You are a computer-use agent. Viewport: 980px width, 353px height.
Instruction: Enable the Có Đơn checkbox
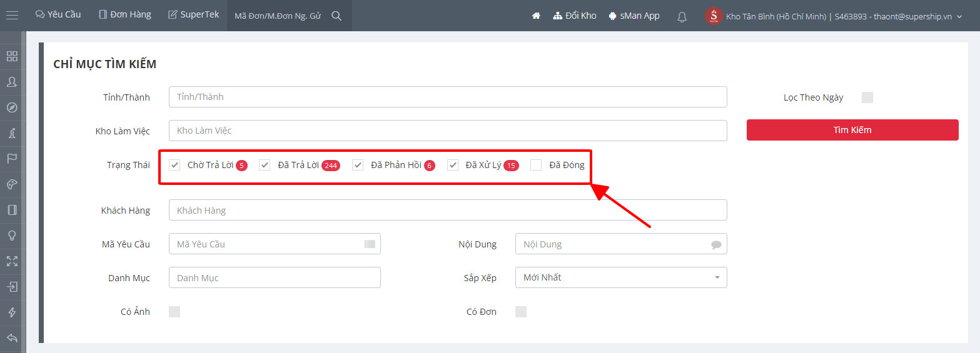521,312
